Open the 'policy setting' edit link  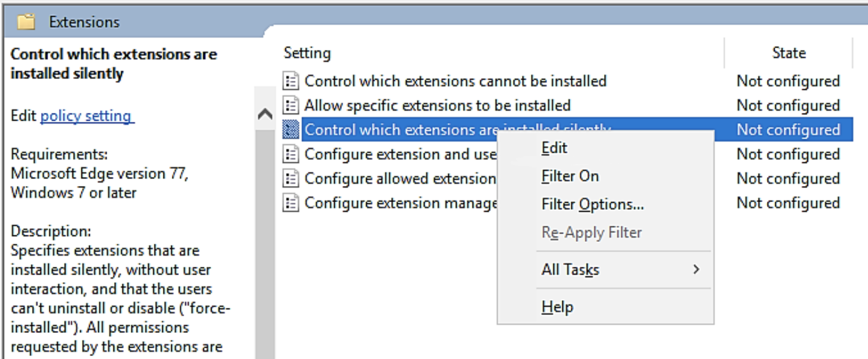[x=87, y=115]
